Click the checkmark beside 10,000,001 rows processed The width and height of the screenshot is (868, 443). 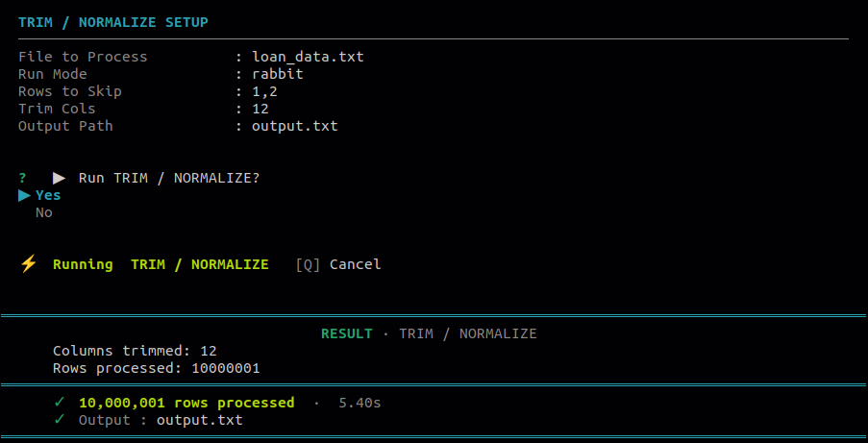(60, 403)
